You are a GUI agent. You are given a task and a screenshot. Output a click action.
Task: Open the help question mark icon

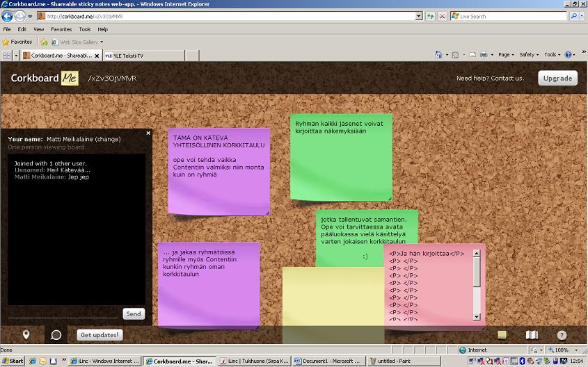pos(562,334)
